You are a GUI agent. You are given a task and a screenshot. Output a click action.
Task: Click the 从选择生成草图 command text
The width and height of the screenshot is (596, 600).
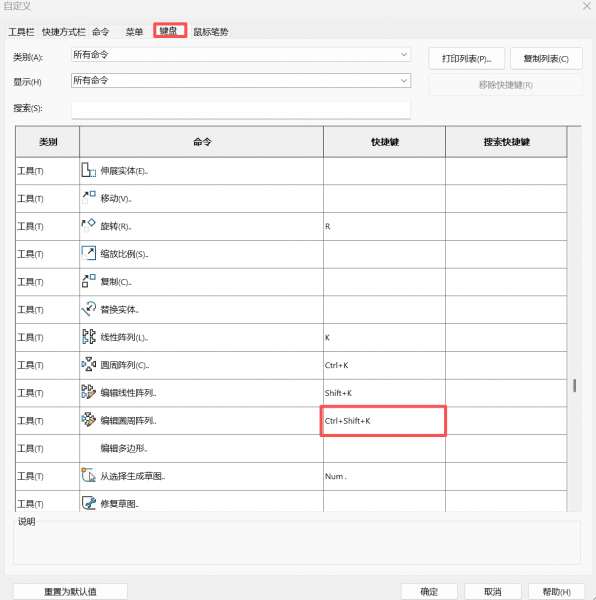132,476
